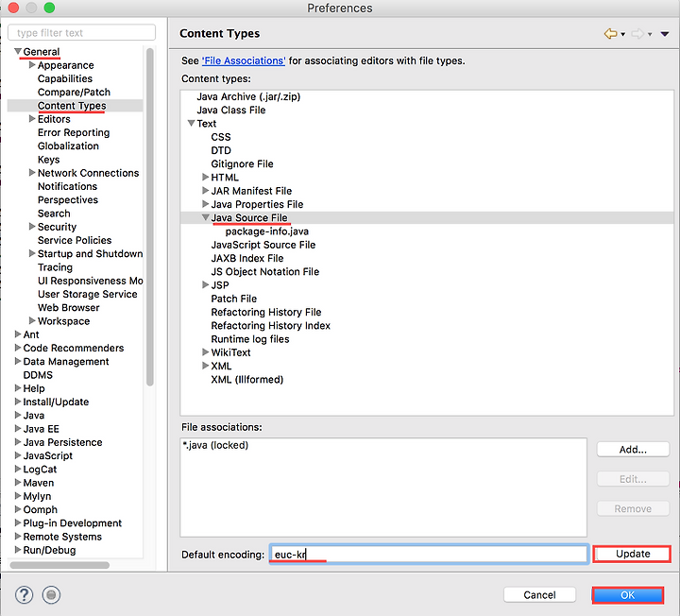Open the File Associations link
680x616 pixels.
tap(244, 60)
